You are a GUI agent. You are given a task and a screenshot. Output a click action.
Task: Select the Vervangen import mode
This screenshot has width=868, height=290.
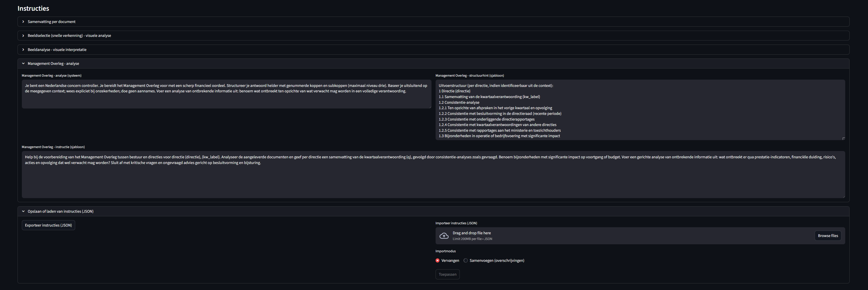pyautogui.click(x=437, y=260)
